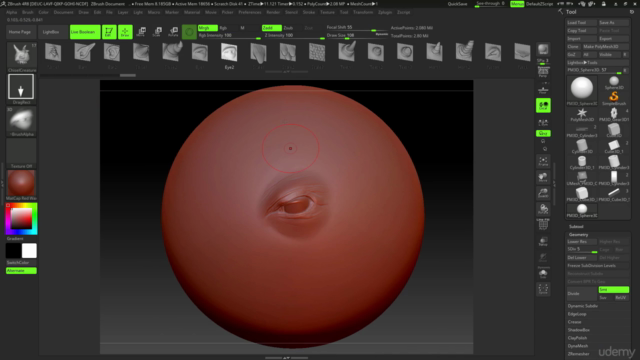This screenshot has height=360, width=640.
Task: Expand the EdgeLoop section
Action: tap(577, 314)
